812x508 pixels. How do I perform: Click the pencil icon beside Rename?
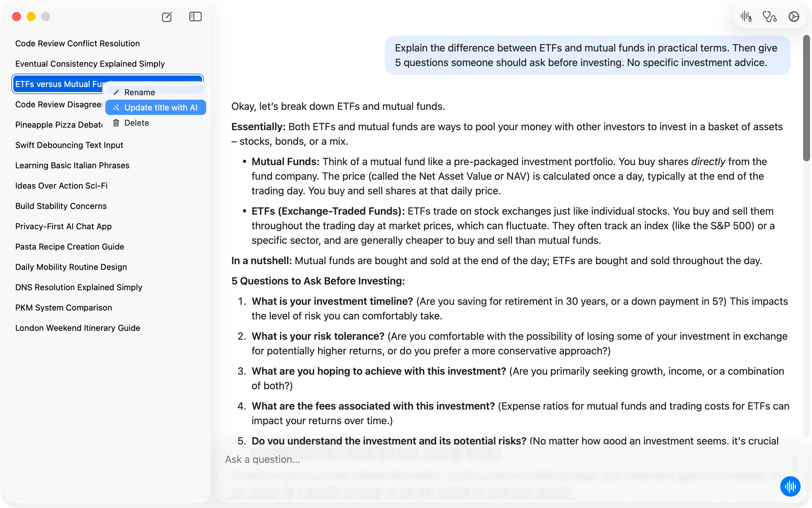[116, 92]
